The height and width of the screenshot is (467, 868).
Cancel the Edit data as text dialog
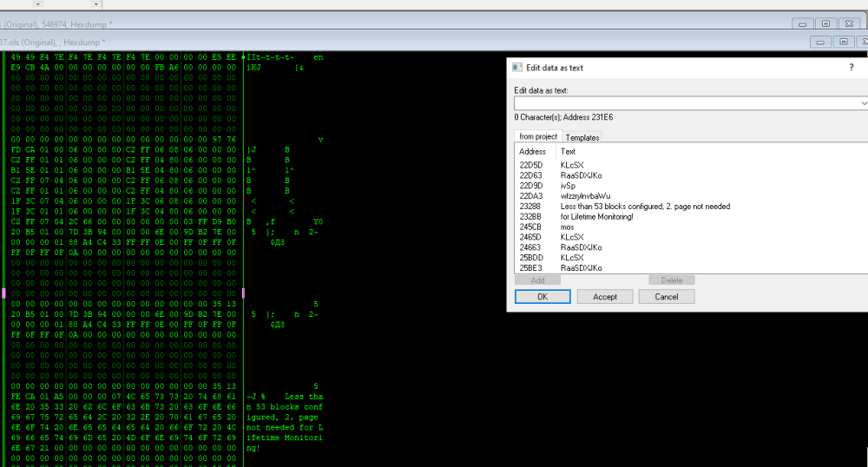[667, 297]
